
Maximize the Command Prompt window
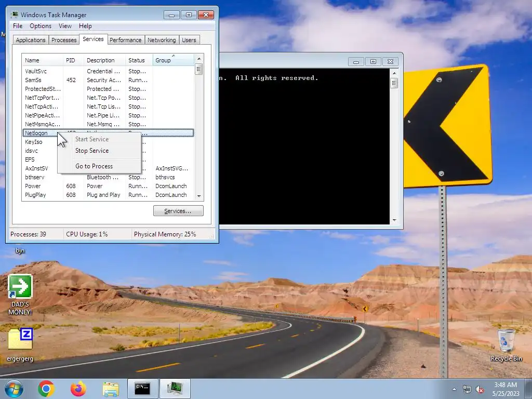[373, 62]
